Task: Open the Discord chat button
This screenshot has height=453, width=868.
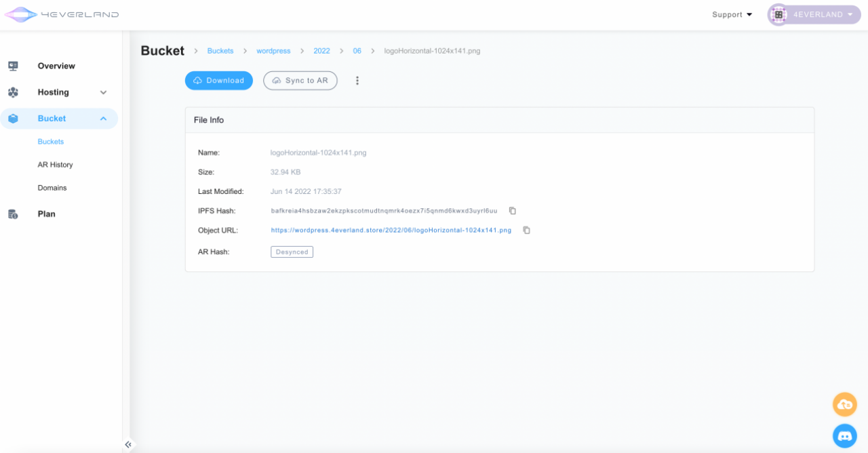Action: 845,436
